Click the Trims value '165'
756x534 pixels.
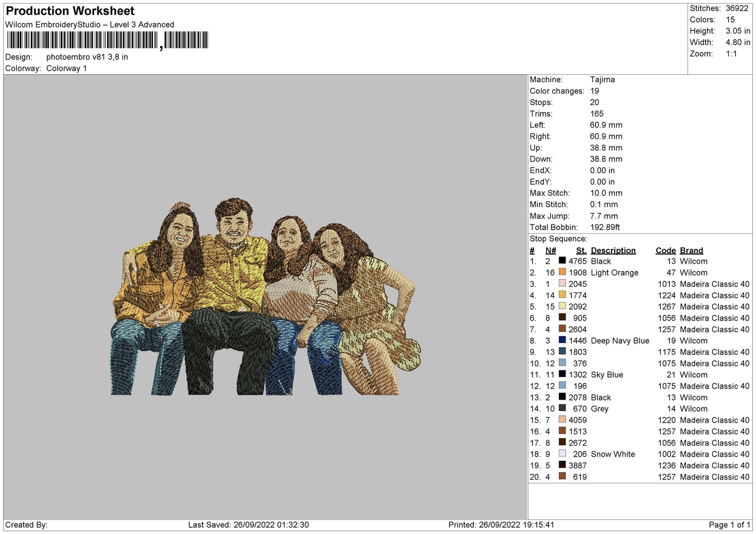tap(596, 114)
